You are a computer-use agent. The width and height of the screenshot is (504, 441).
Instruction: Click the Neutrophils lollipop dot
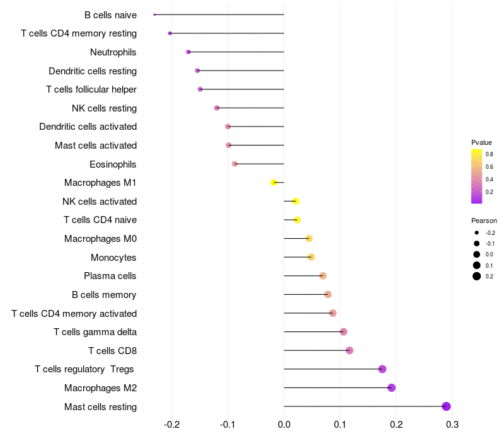[188, 52]
